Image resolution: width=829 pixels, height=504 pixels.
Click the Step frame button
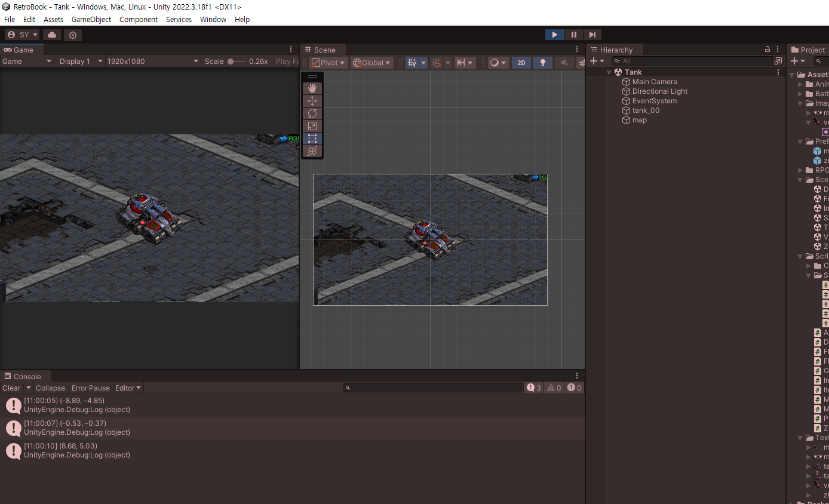(592, 35)
